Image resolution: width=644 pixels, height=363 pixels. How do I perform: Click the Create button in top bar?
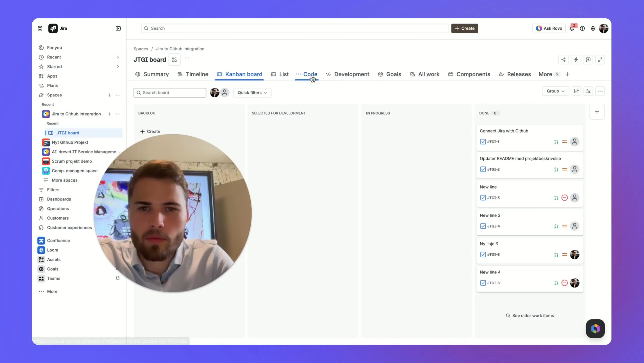click(x=465, y=28)
